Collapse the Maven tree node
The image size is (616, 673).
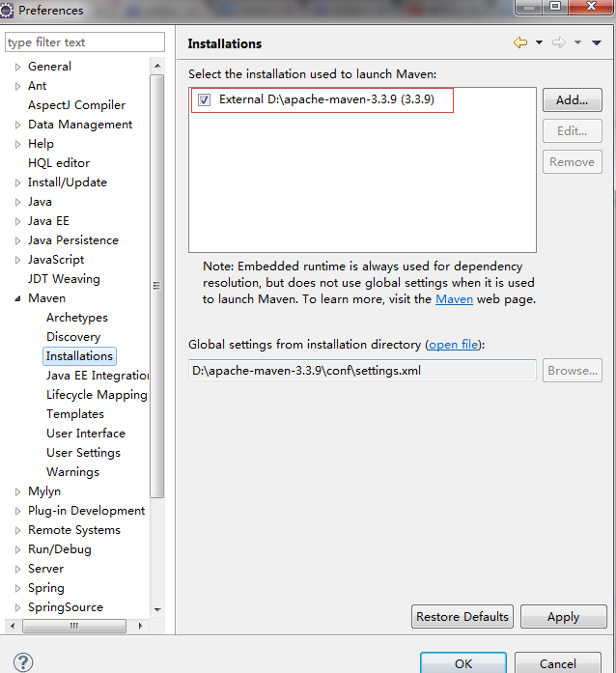tap(17, 298)
